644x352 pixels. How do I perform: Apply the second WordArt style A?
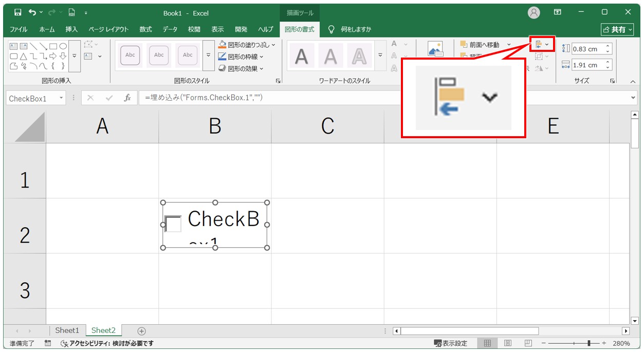tap(330, 56)
